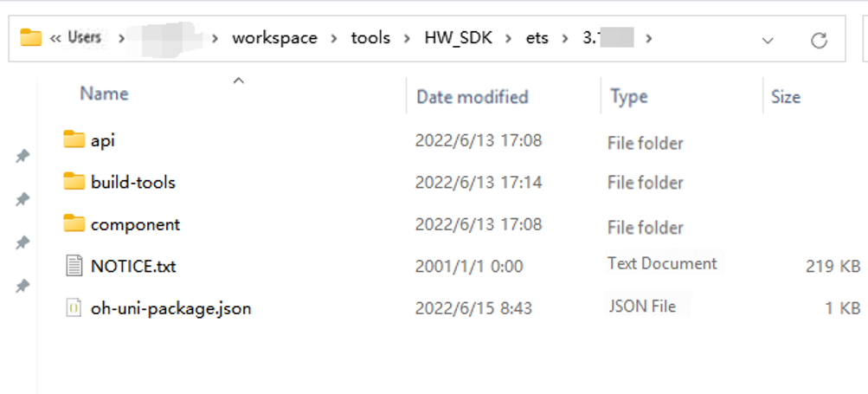This screenshot has height=394, width=868.
Task: Navigate to tools breadcrumb
Action: pos(370,38)
